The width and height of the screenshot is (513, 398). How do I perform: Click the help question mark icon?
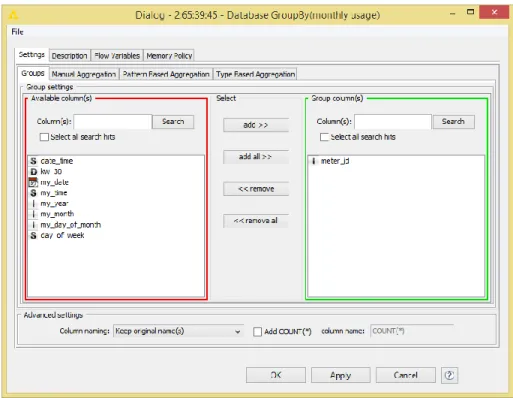[x=449, y=375]
